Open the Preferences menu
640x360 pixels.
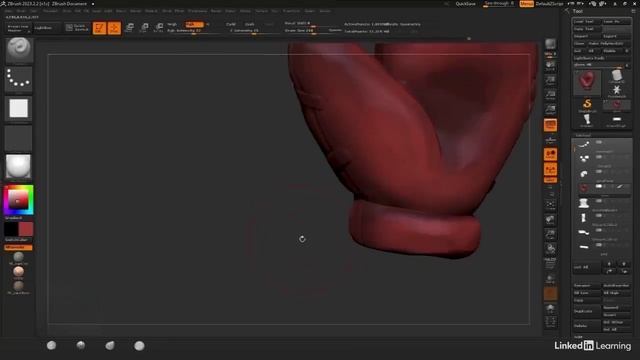coord(198,11)
